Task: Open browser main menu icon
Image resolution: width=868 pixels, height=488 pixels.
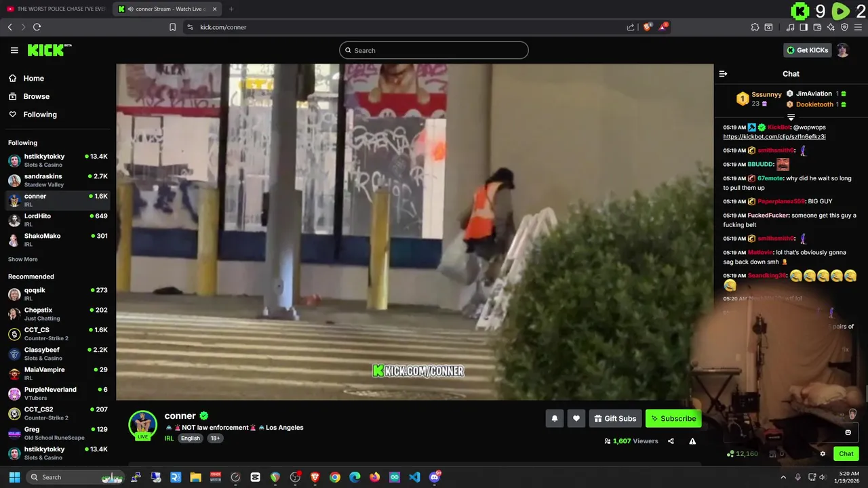Action: pos(859,27)
